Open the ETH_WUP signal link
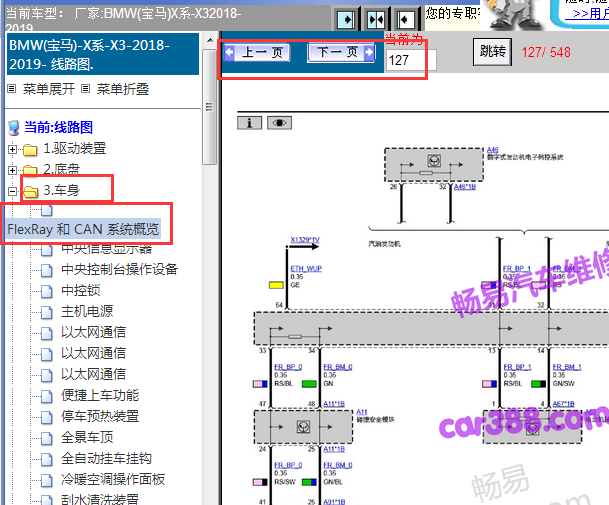Screen dimensions: 609x505 point(306,268)
